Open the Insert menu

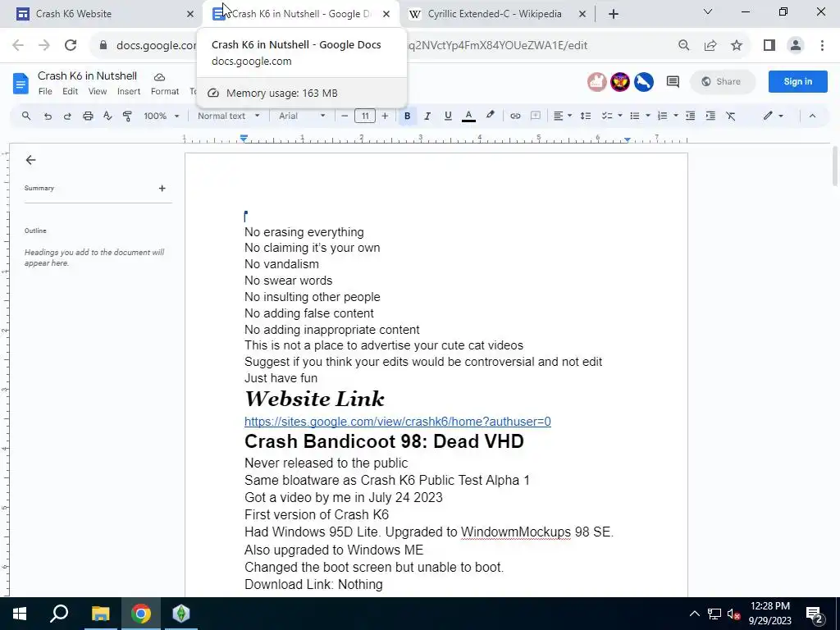129,92
